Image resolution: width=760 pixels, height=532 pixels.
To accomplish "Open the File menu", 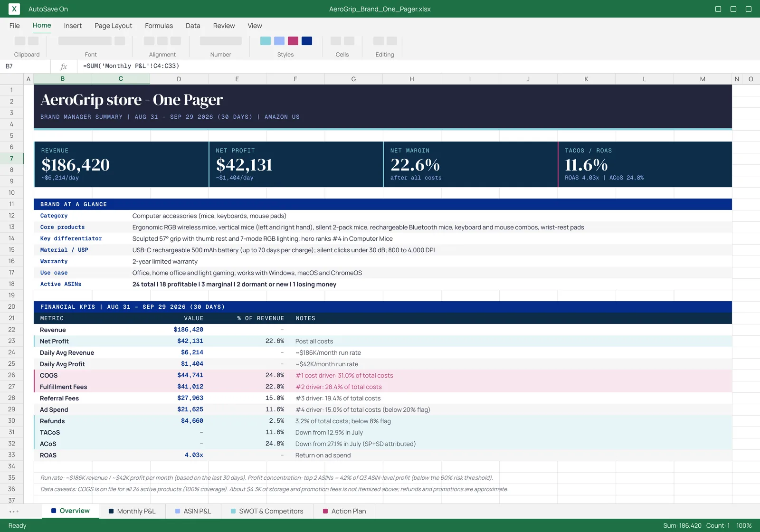I will [15, 26].
